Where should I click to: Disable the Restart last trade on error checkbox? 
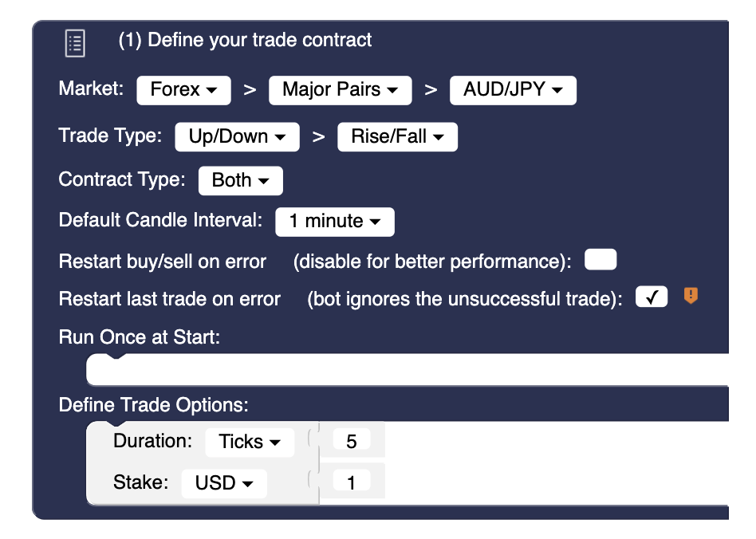click(x=652, y=296)
